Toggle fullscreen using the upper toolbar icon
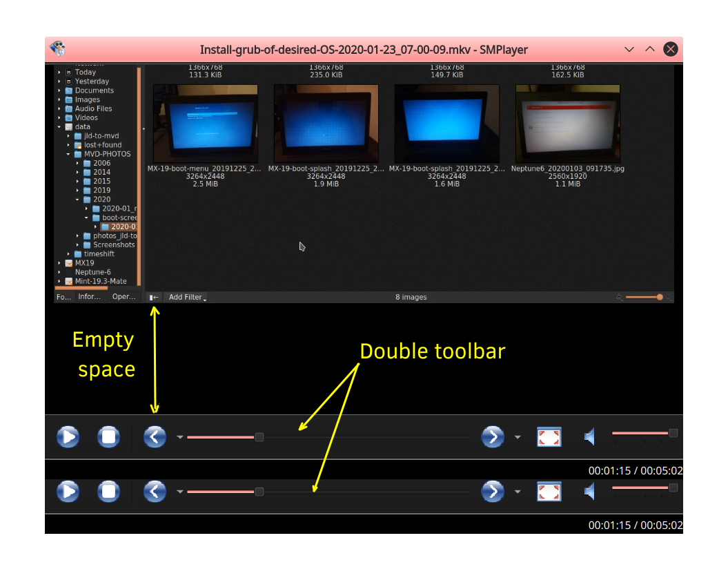728x587 pixels. 549,437
